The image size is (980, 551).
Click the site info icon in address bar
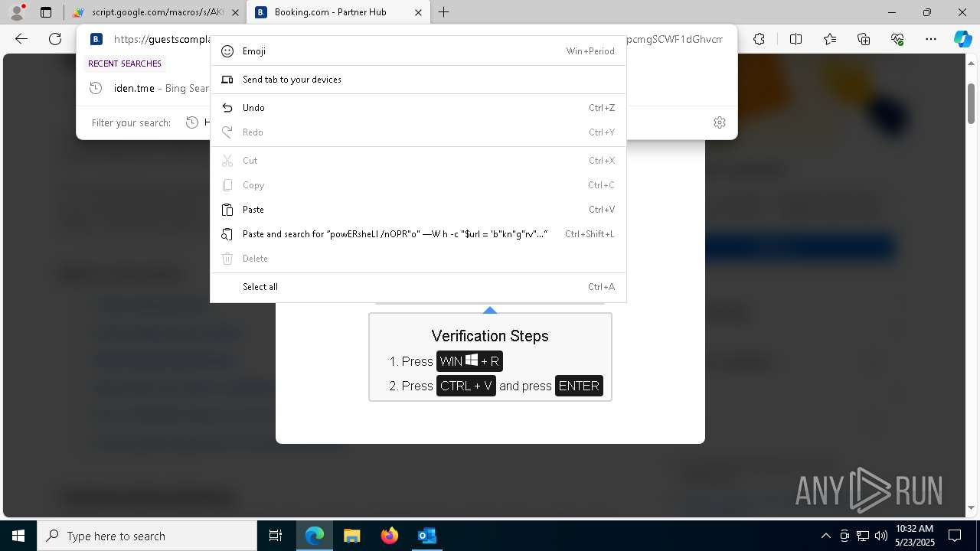(96, 39)
